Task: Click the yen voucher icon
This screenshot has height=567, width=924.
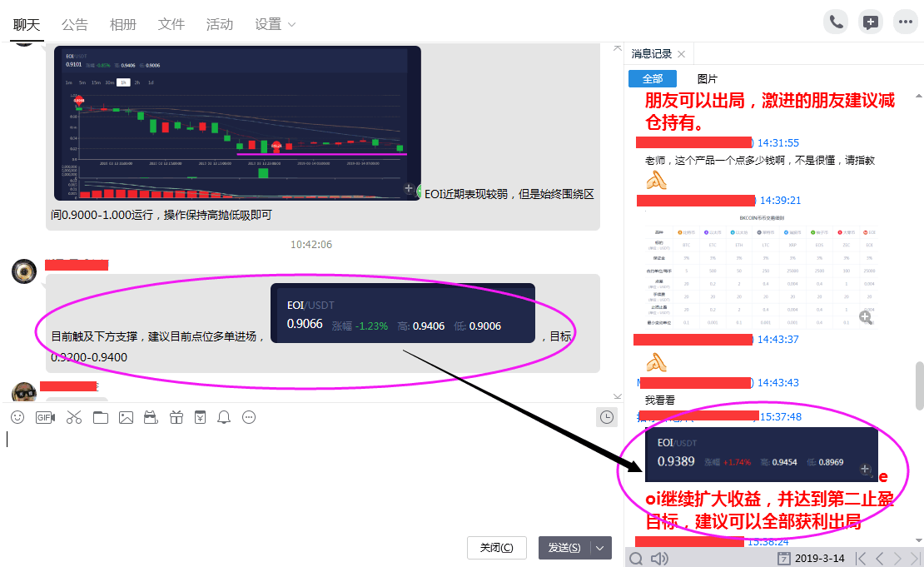Action: coord(201,417)
